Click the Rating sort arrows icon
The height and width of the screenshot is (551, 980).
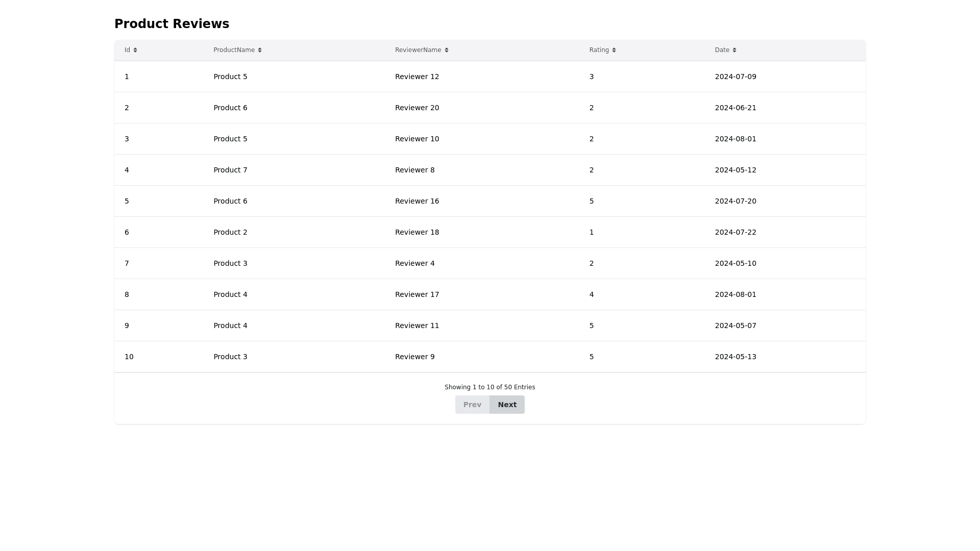[614, 50]
